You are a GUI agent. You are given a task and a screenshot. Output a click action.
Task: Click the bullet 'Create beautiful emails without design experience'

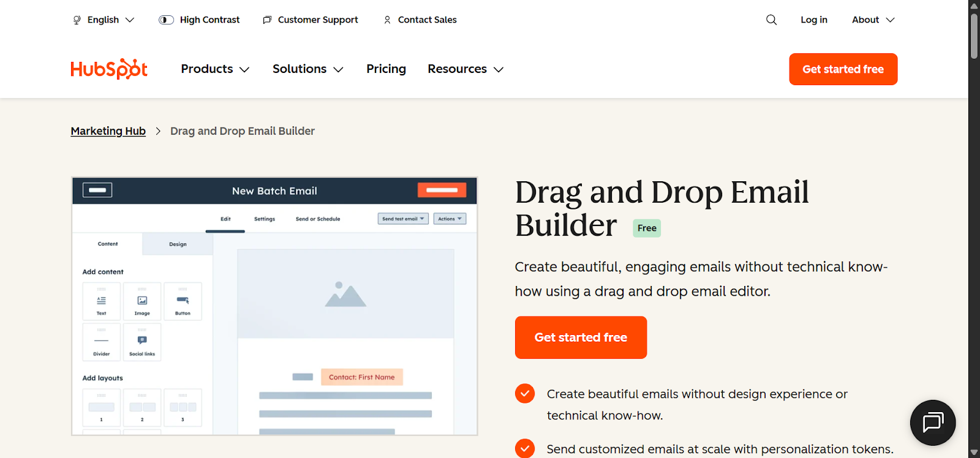tap(697, 404)
